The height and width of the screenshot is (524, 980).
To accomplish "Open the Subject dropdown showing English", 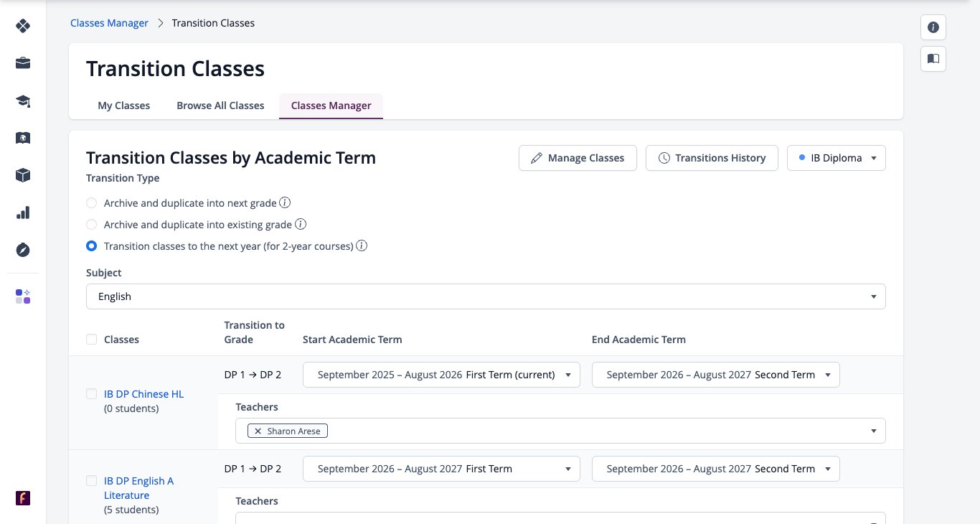I will [486, 296].
